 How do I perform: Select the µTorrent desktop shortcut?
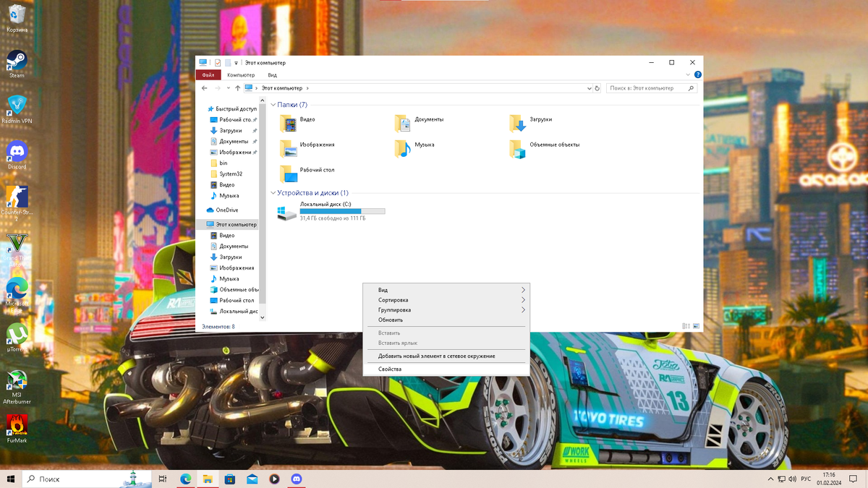coord(17,338)
